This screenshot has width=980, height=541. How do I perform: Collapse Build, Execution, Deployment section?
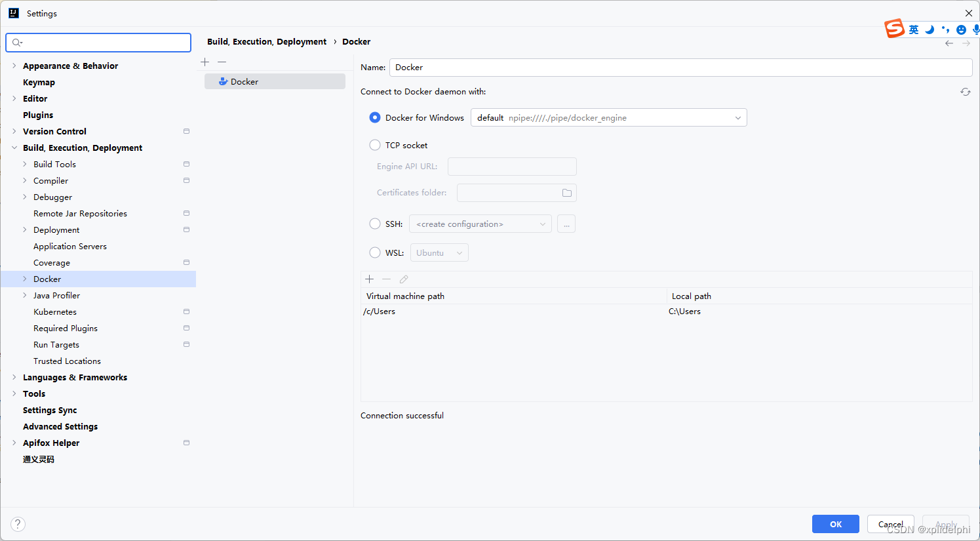click(x=14, y=148)
